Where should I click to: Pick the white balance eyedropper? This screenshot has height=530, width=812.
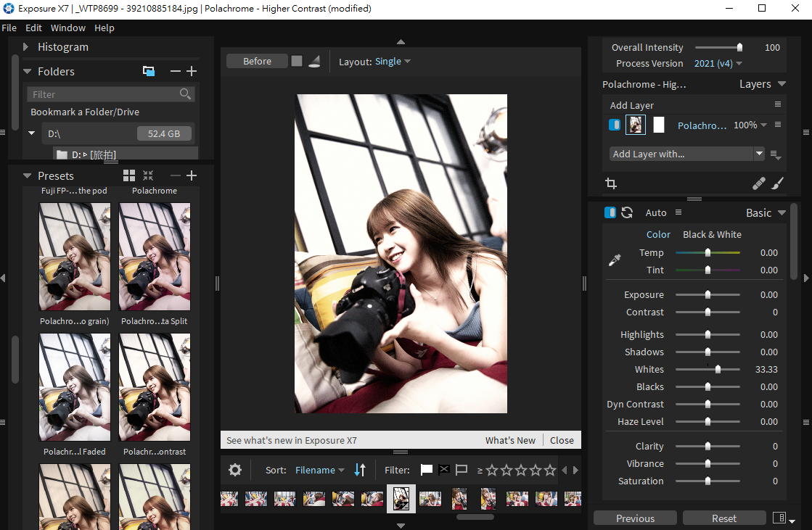615,260
